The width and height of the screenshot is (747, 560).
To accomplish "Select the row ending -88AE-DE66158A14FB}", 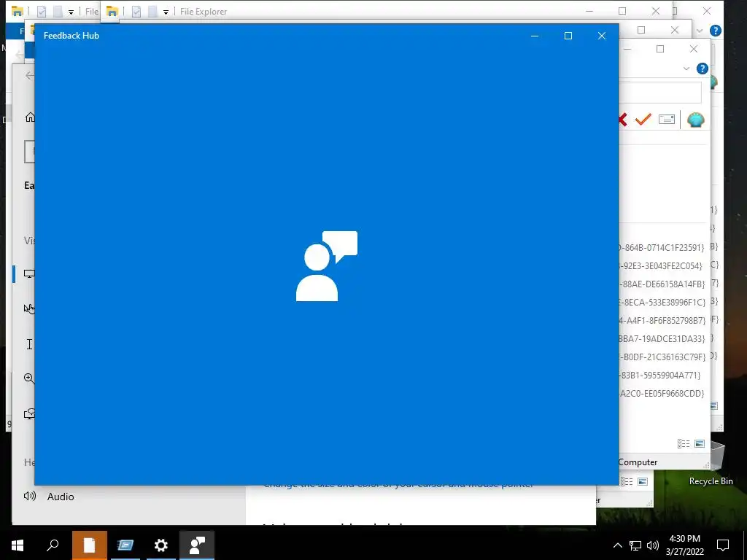I will [x=662, y=284].
